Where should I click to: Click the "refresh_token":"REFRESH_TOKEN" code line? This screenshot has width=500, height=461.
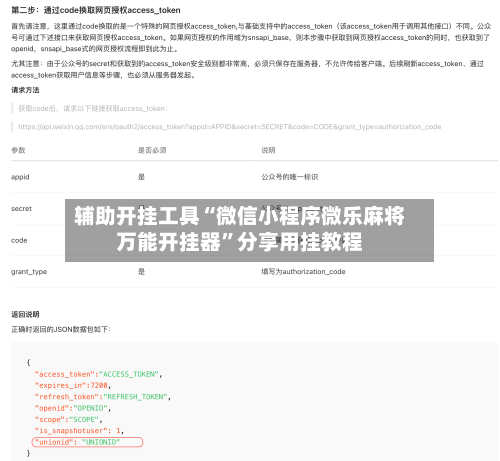103,397
